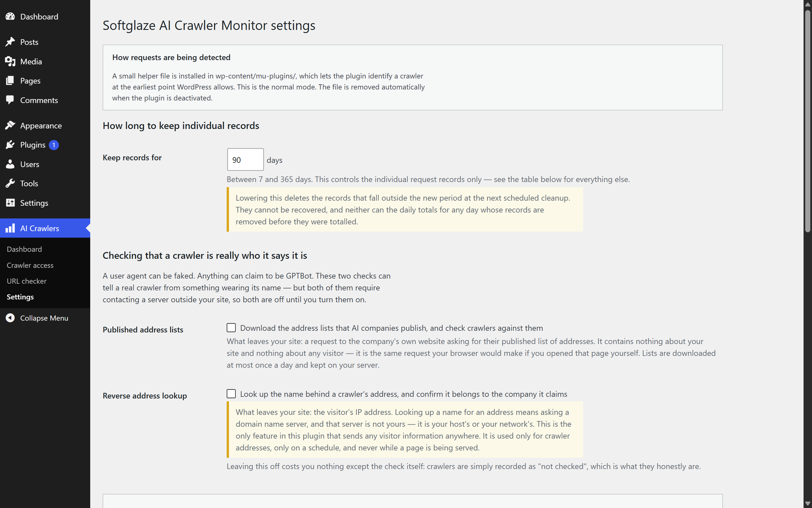The image size is (812, 508).
Task: Click the Plugins plug icon
Action: [10, 145]
